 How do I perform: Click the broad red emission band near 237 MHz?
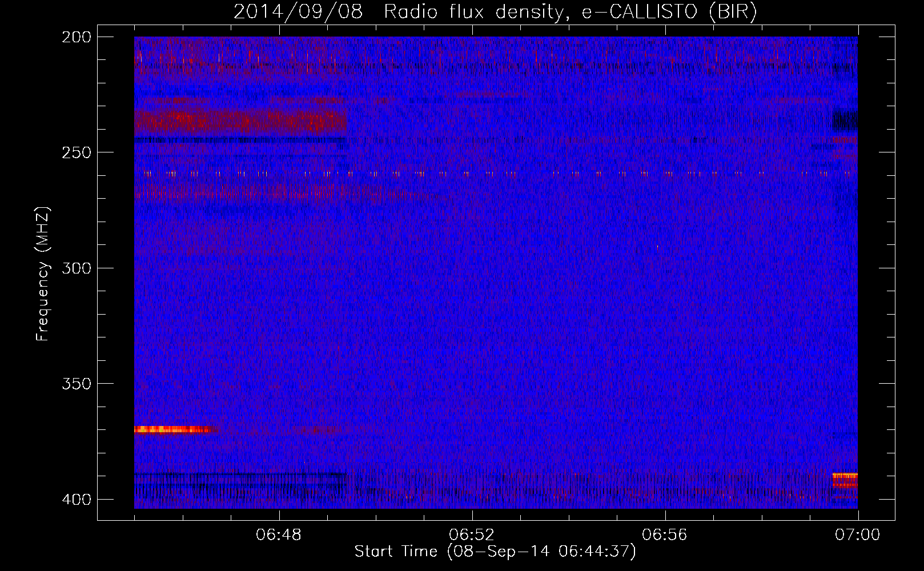[x=240, y=122]
